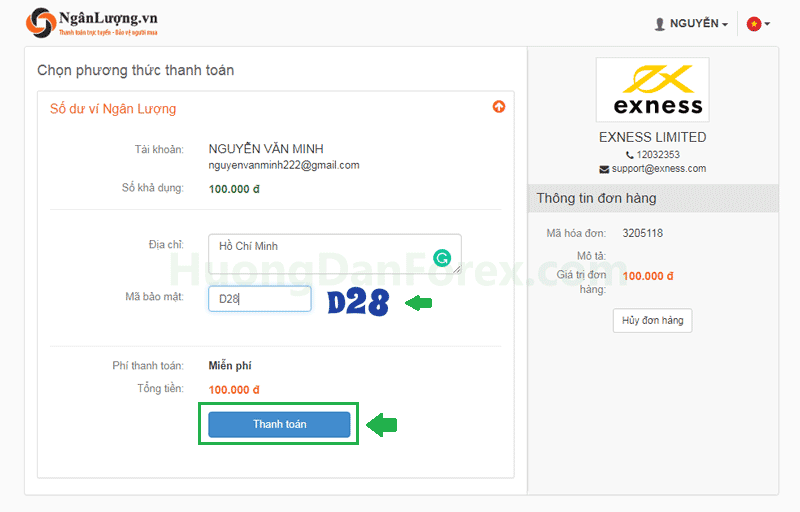Click the EXNESS LIMITED merchant name
This screenshot has width=800, height=512.
[653, 137]
